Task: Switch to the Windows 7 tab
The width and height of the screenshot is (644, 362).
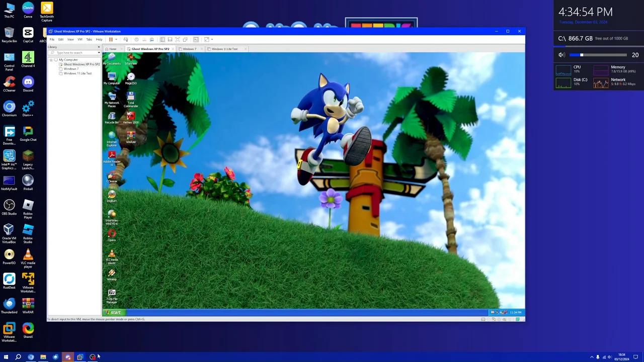Action: coord(189,49)
